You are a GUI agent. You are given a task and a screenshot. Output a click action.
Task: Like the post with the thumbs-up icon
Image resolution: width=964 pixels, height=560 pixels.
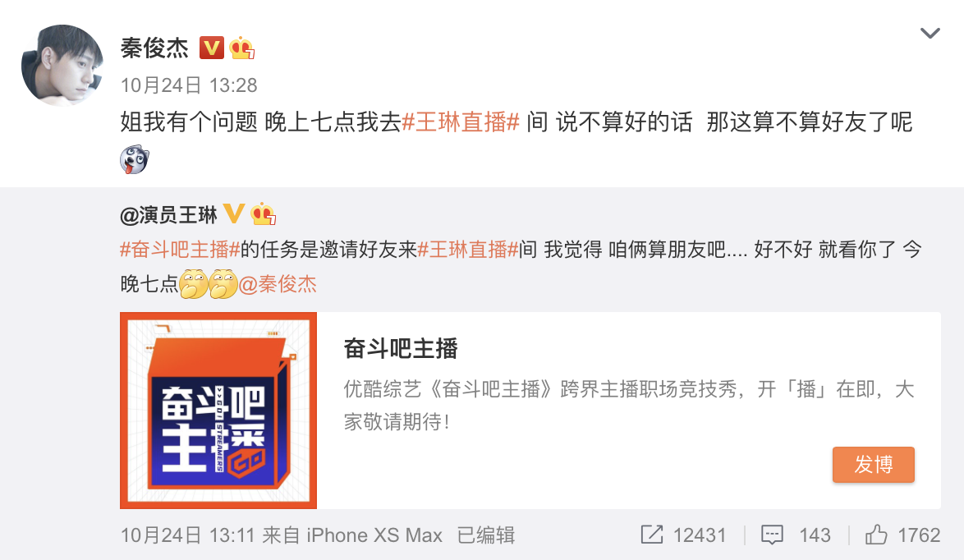876,535
